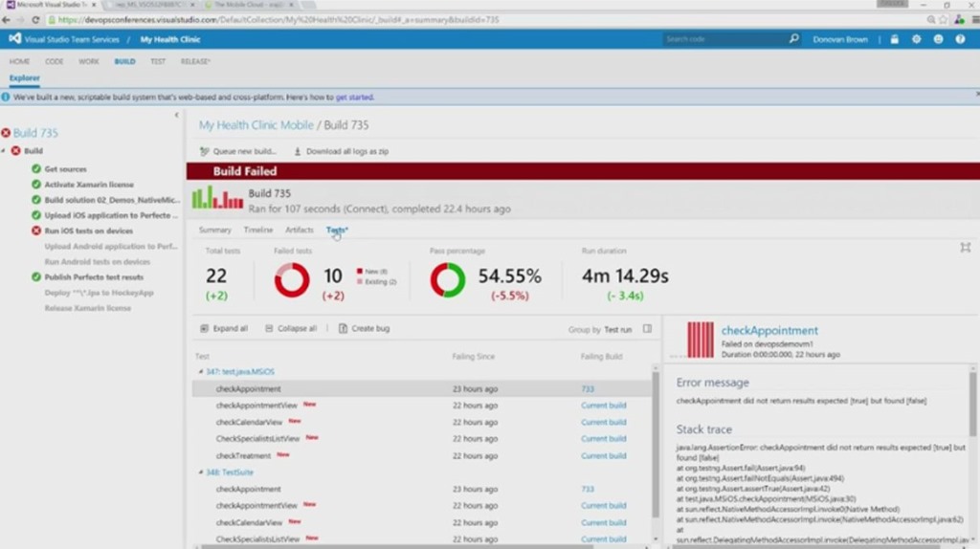Switch to the Timeline tab
This screenshot has width=980, height=549.
257,231
